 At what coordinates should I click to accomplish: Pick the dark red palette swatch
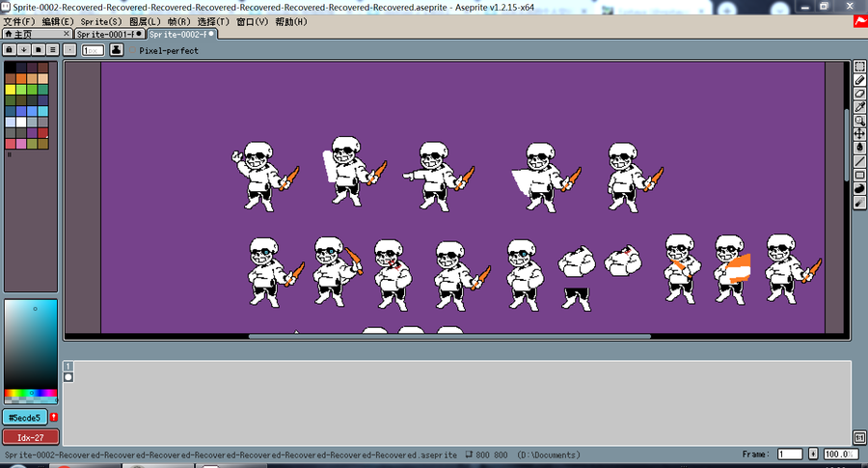pyautogui.click(x=42, y=133)
